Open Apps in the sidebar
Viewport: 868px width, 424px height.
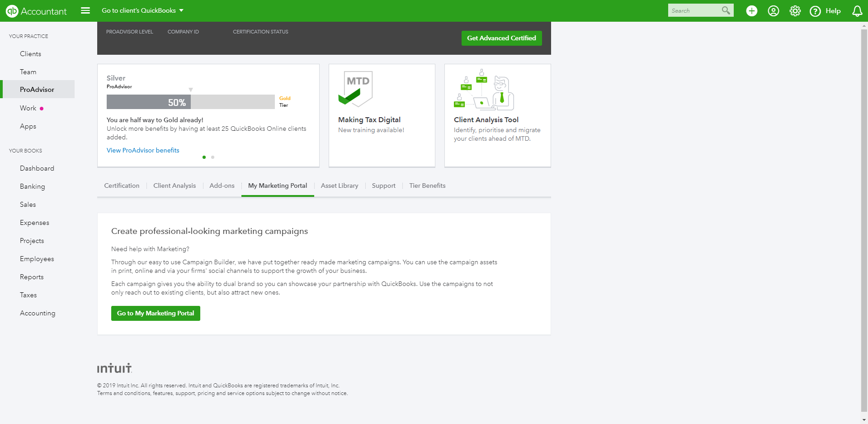coord(28,126)
